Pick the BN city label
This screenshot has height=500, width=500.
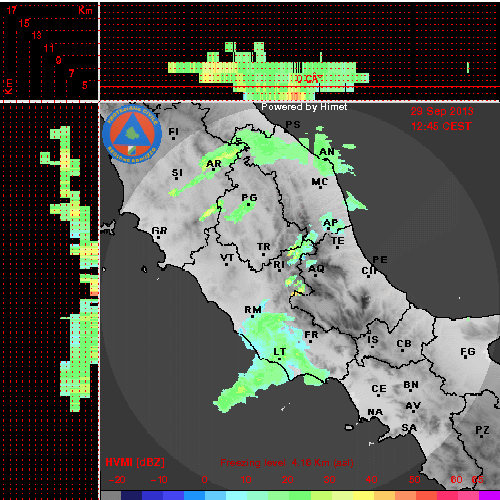click(x=411, y=385)
